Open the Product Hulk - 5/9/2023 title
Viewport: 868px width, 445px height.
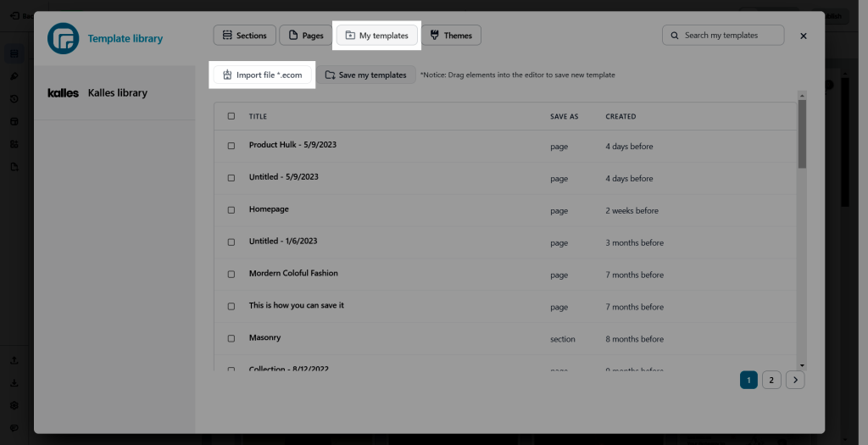[x=292, y=145]
